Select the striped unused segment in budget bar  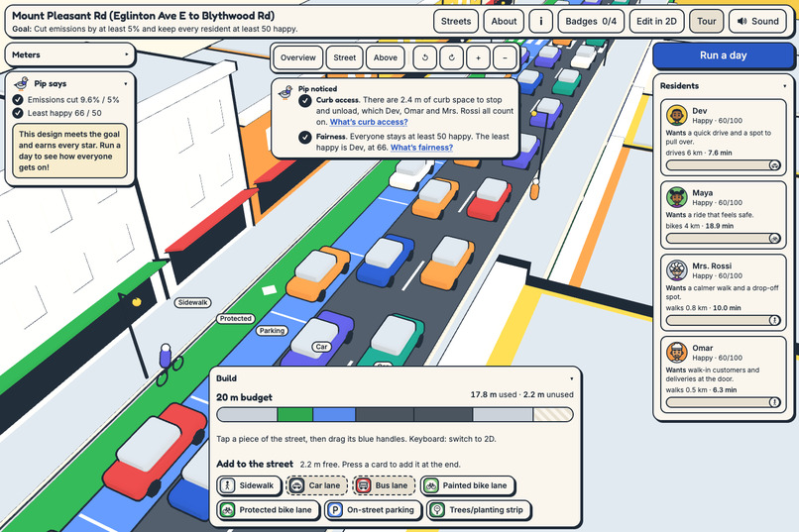[553, 414]
